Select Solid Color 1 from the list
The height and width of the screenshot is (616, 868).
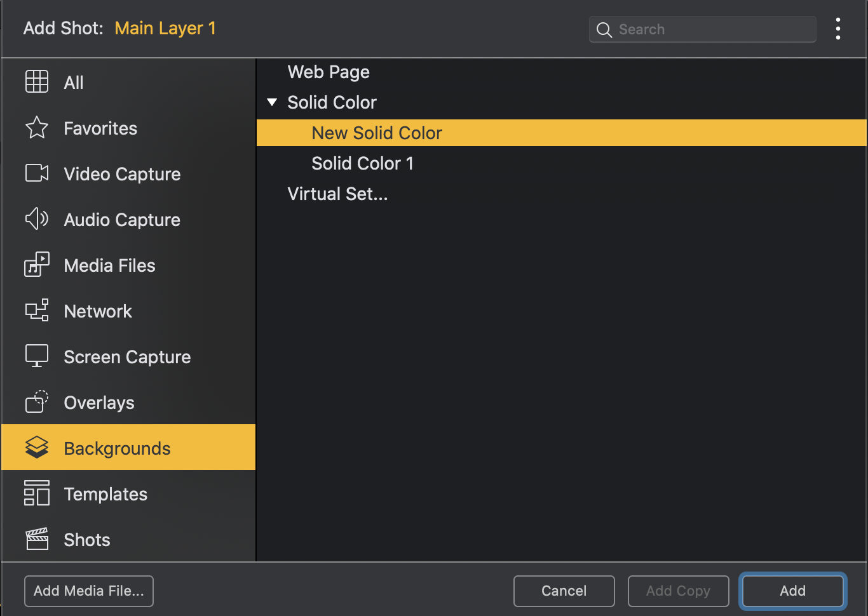click(x=362, y=163)
